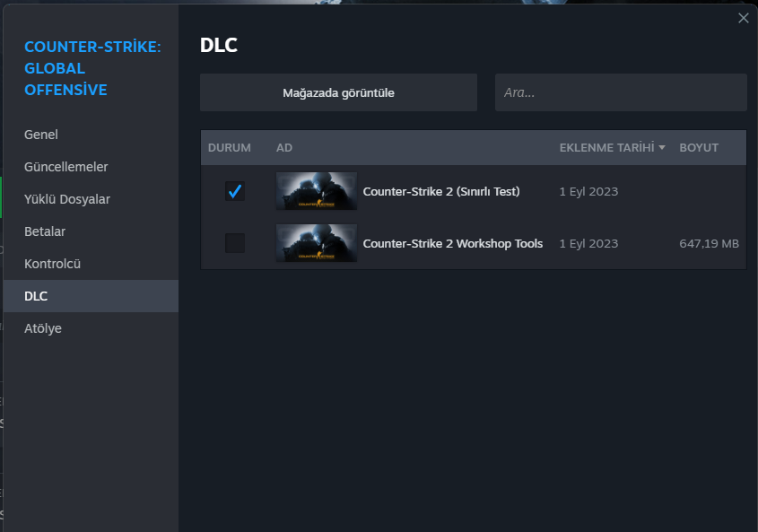
Task: Select the Counter-Strike 2 (Sınırlı Test) name
Action: click(441, 191)
